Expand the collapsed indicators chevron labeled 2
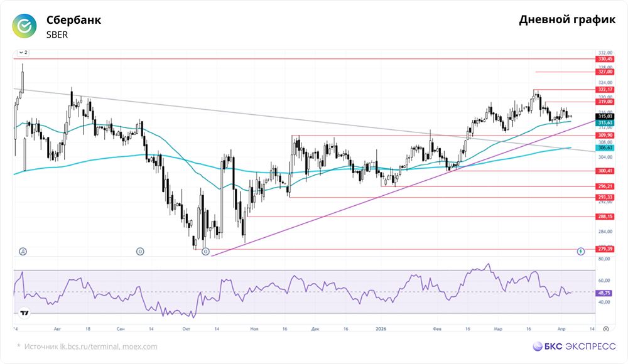The width and height of the screenshot is (628, 364). [x=23, y=53]
